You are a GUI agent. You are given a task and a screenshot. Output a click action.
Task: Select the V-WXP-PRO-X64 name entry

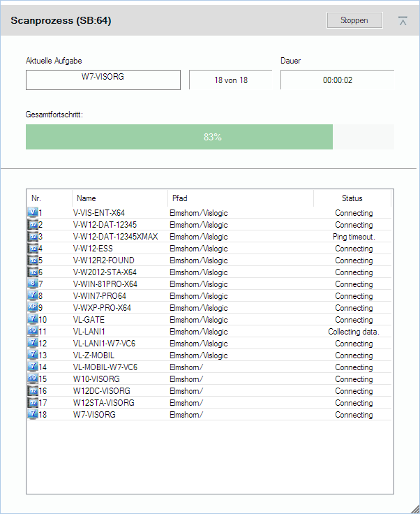pos(102,308)
